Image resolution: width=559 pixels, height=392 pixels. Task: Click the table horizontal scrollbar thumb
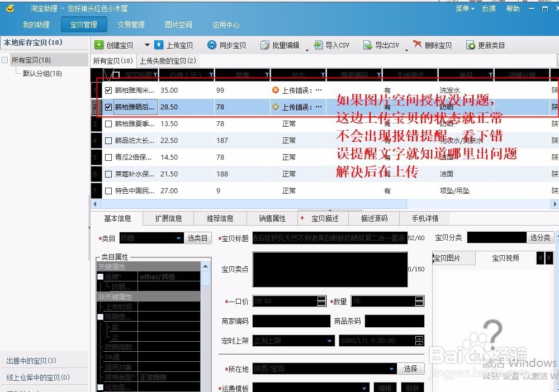253,204
